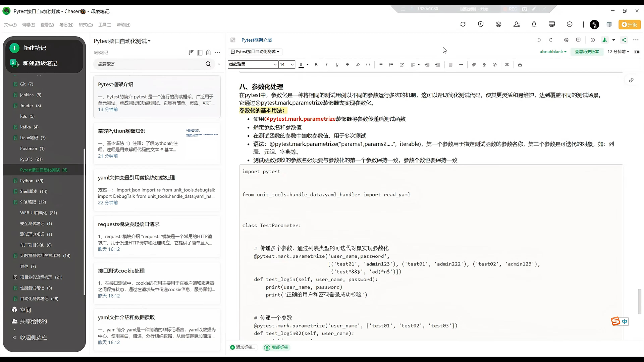
Task: Undo the last edit in note
Action: tap(539, 40)
